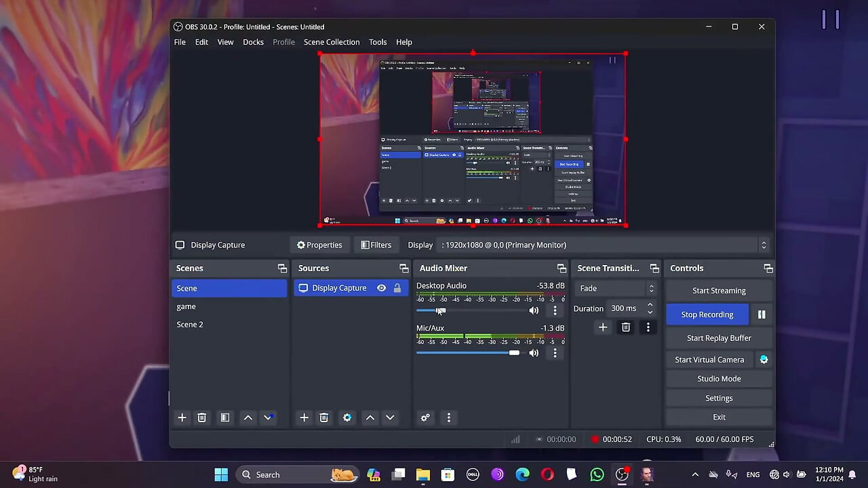Image resolution: width=868 pixels, height=488 pixels.
Task: Adjust Desktop Audio volume slider
Action: tap(471, 310)
